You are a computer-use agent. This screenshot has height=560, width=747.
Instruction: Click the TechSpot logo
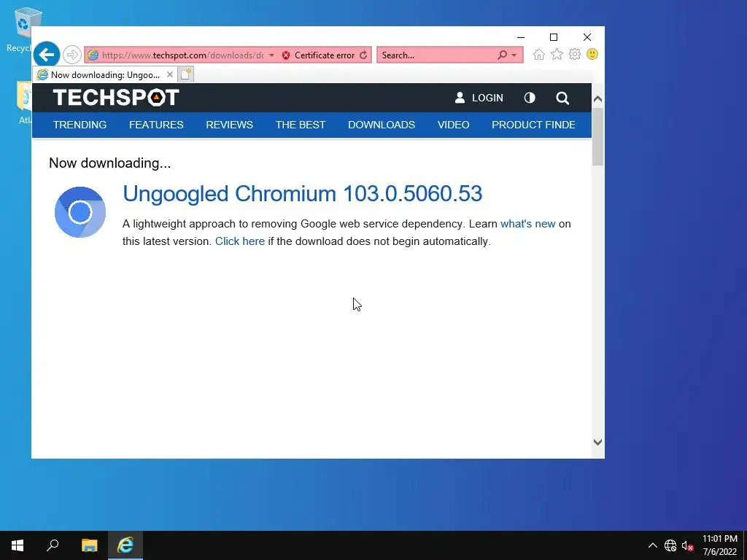coord(116,98)
